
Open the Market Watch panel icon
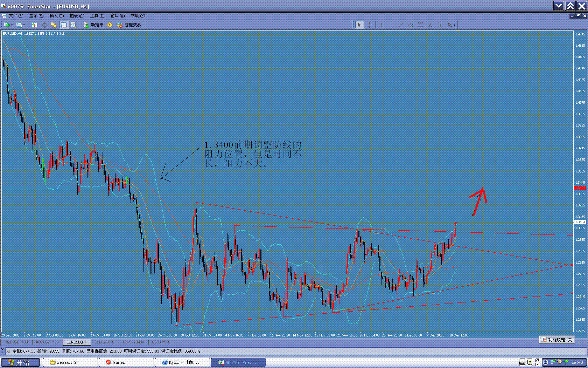(x=34, y=25)
